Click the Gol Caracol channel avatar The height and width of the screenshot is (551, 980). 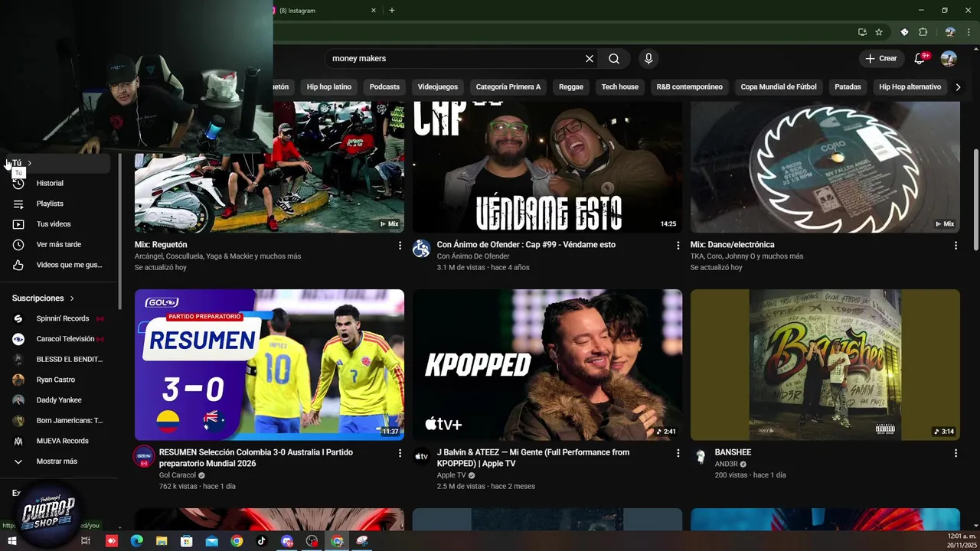pos(144,456)
